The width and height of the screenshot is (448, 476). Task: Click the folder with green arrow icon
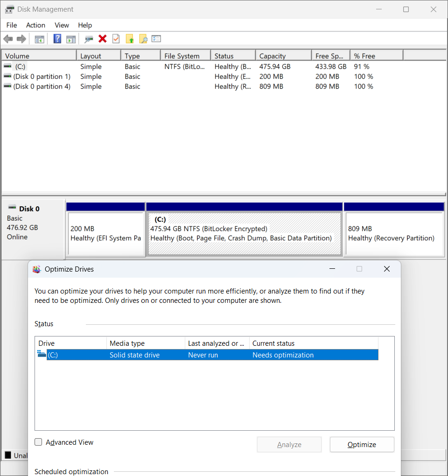click(x=130, y=39)
